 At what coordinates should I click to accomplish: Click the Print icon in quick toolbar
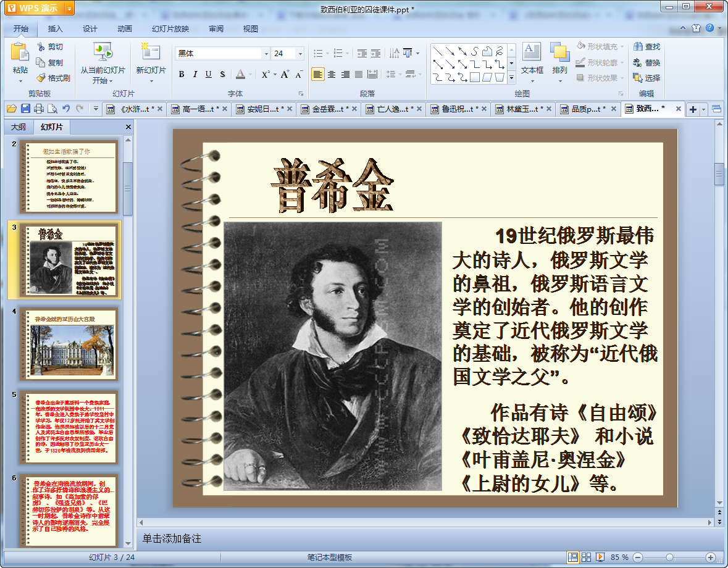tap(39, 109)
